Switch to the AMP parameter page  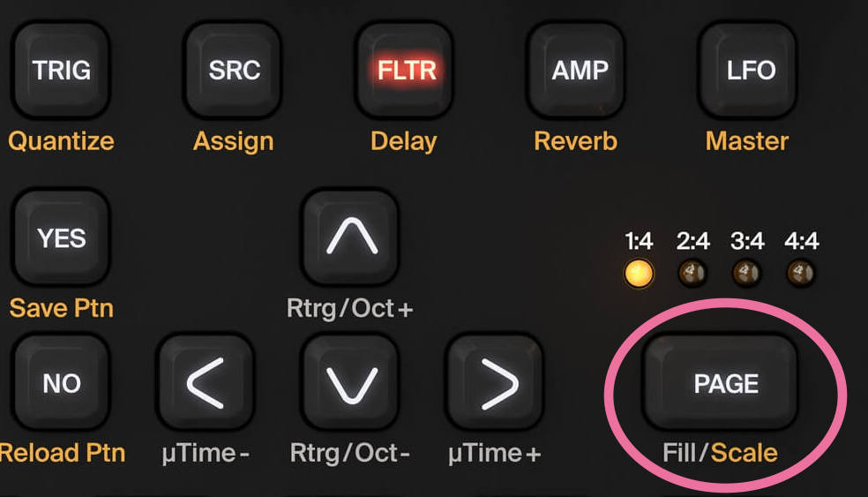(578, 70)
